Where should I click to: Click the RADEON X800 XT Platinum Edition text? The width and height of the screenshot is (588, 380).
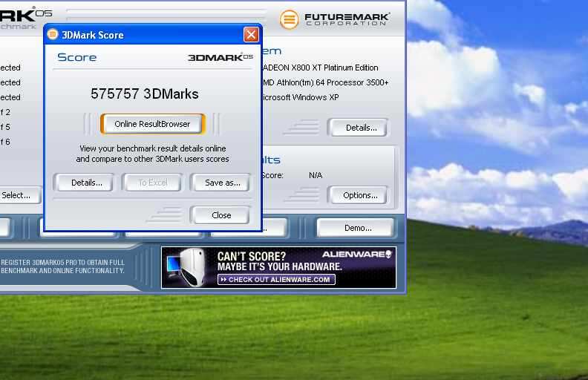[x=320, y=68]
